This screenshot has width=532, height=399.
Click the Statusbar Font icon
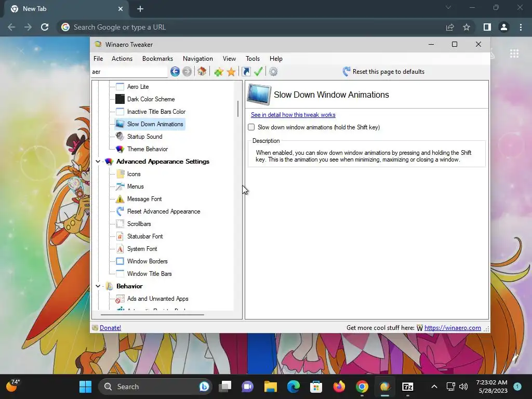tap(120, 236)
